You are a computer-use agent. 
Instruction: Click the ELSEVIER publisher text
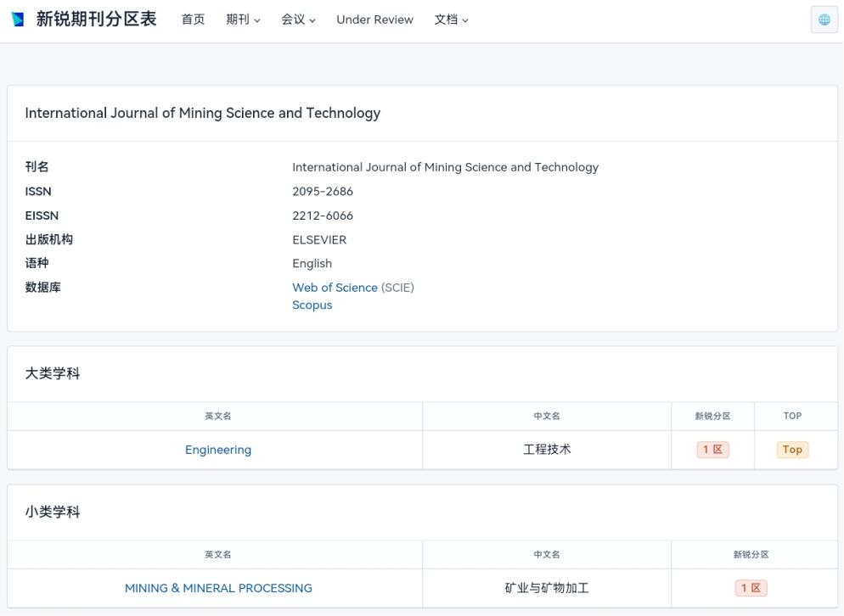(319, 240)
